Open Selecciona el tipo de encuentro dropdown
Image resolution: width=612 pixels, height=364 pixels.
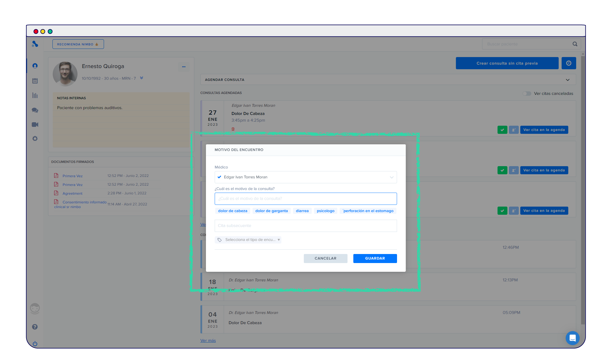click(248, 240)
